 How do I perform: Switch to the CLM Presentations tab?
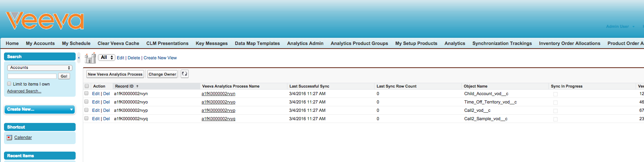pyautogui.click(x=167, y=43)
